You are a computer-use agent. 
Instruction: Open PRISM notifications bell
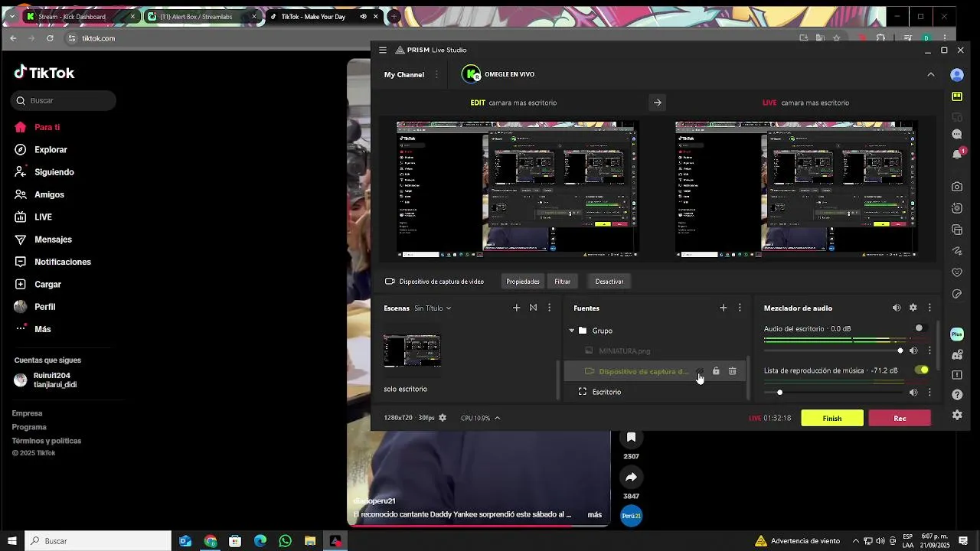957,154
